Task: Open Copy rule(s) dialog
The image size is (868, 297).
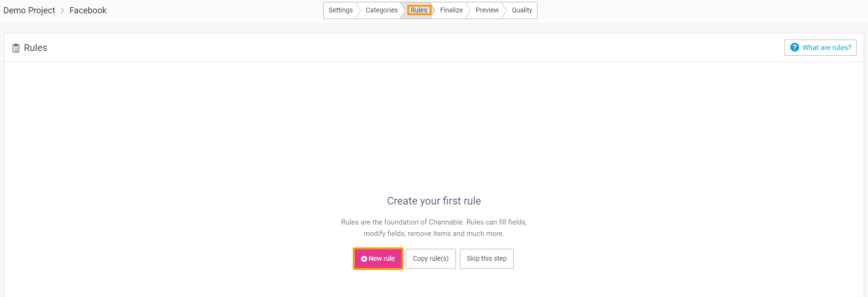Action: 431,259
